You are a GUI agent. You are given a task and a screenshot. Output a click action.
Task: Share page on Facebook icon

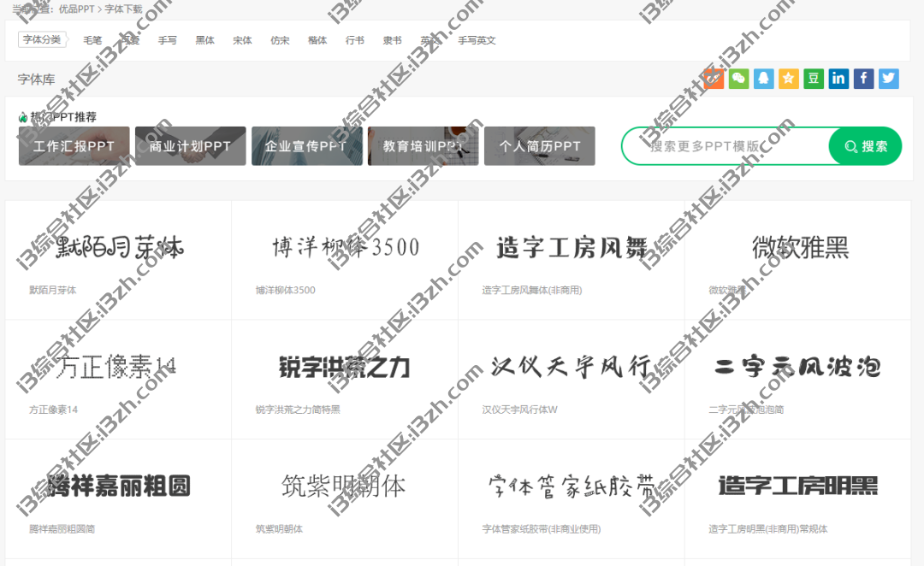(x=864, y=79)
